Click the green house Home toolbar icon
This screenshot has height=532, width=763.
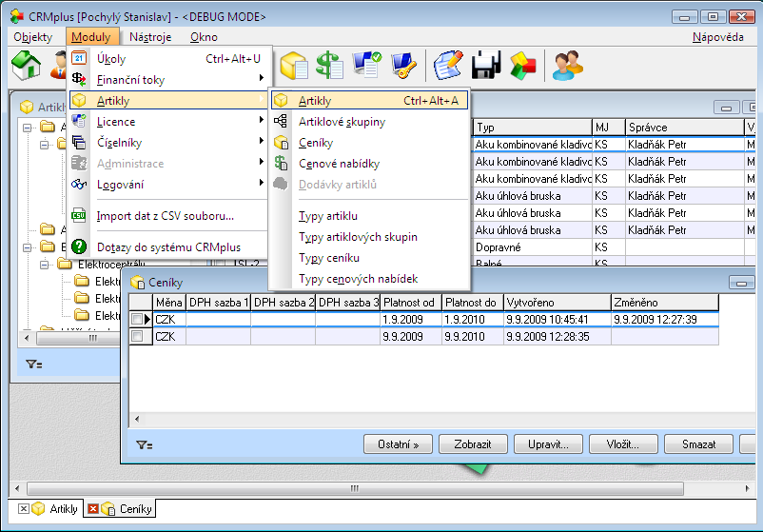point(26,66)
